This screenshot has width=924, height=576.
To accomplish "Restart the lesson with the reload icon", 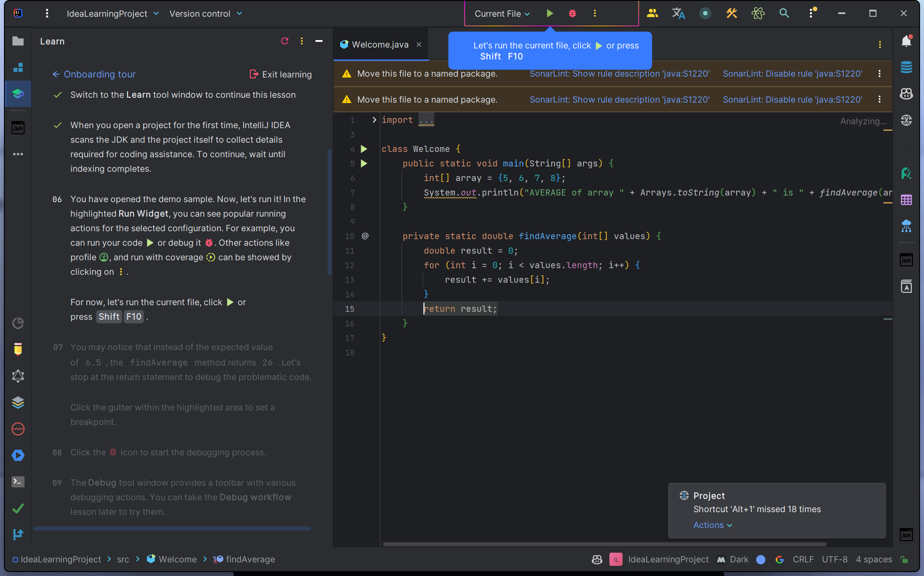I will pyautogui.click(x=285, y=41).
